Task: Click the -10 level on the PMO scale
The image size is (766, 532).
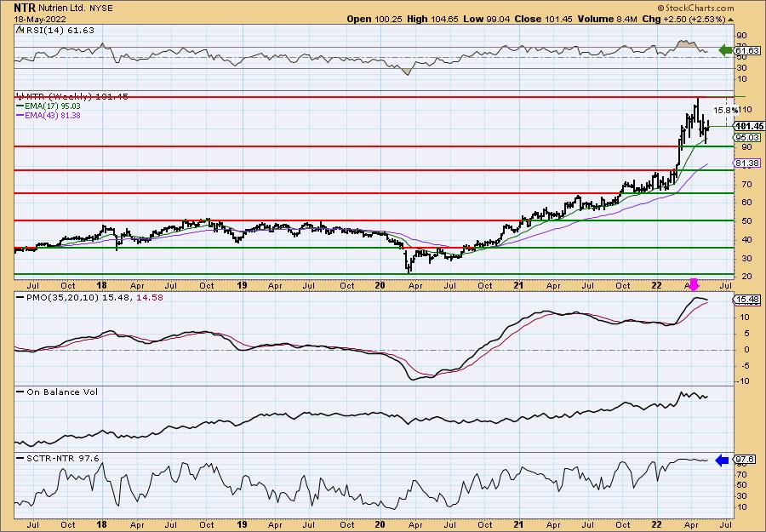Action: pyautogui.click(x=742, y=381)
